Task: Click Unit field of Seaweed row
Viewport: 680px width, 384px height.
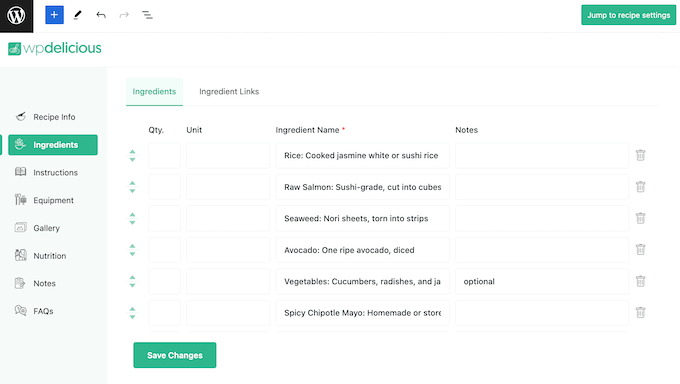Action: [228, 218]
